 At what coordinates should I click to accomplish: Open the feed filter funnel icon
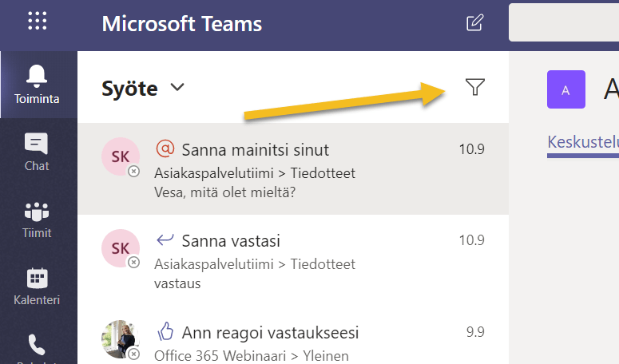(x=475, y=88)
